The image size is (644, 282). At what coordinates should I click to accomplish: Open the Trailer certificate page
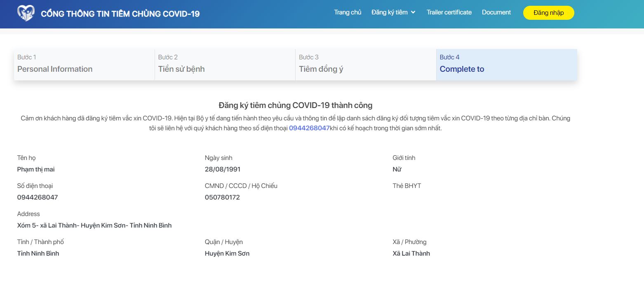click(x=449, y=12)
